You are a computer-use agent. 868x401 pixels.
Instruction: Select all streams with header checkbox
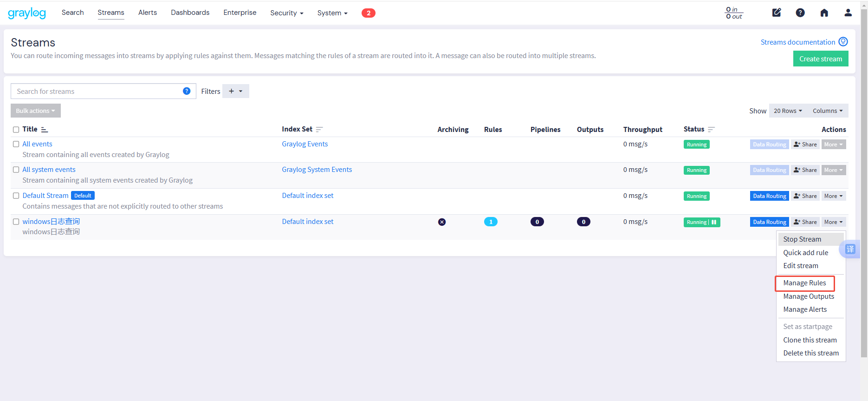(x=16, y=130)
